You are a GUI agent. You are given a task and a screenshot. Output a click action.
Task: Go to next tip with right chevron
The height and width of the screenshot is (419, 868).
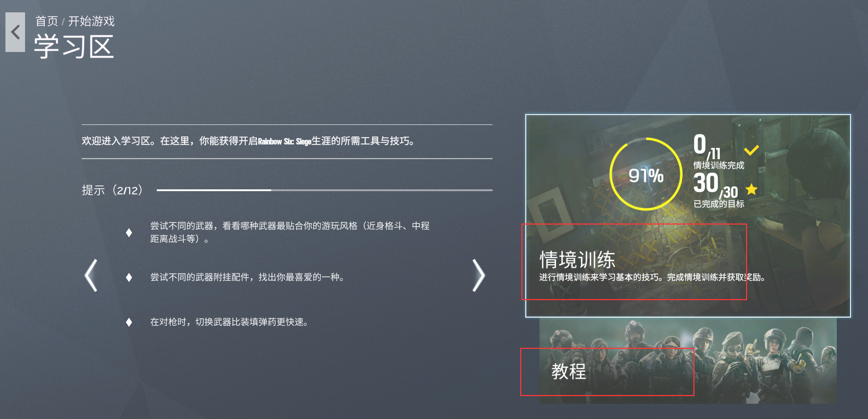pyautogui.click(x=478, y=275)
